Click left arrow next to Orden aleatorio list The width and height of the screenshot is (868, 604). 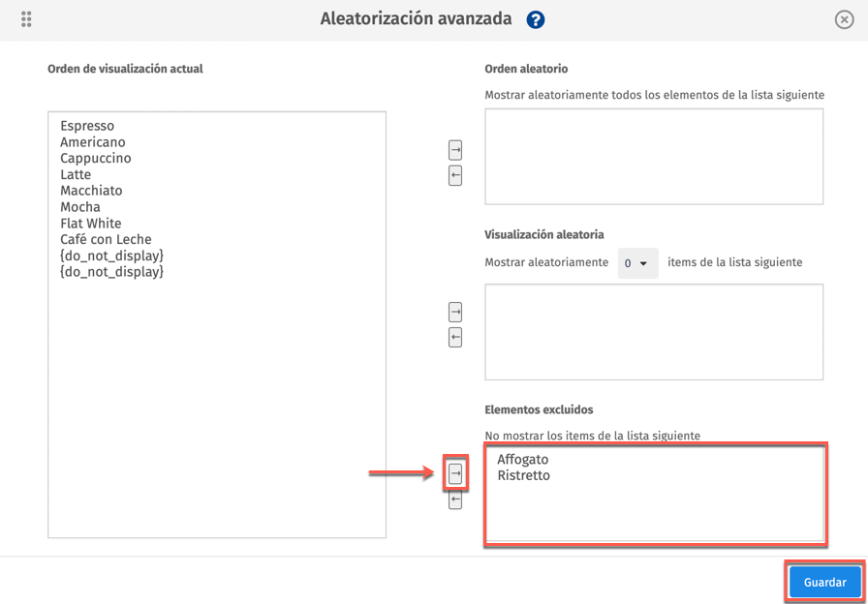pyautogui.click(x=455, y=175)
